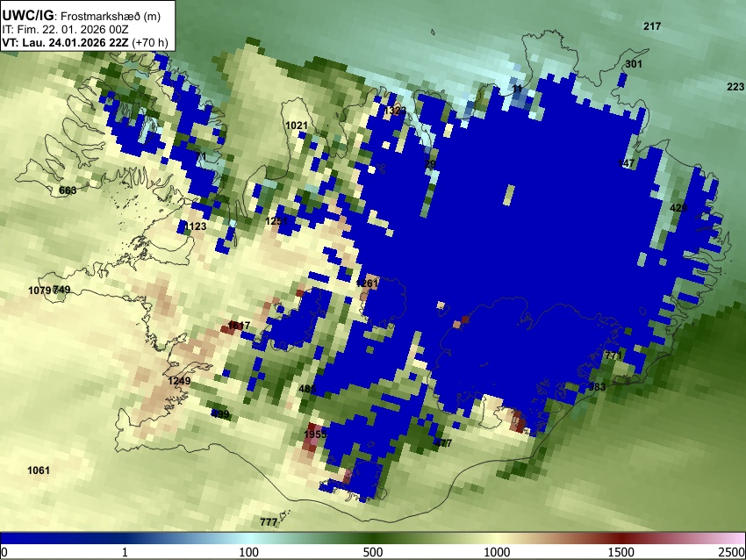Click the map value '223'
746x560 pixels.
(x=735, y=87)
